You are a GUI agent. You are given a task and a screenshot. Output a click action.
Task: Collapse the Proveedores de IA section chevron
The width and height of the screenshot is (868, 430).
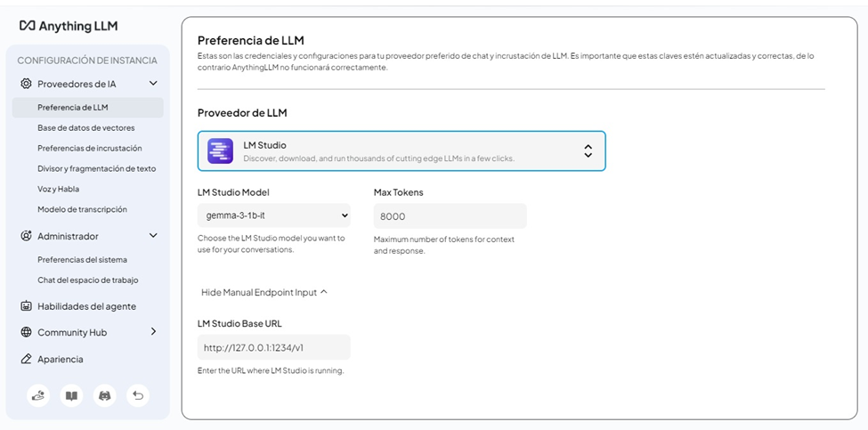[x=153, y=84]
